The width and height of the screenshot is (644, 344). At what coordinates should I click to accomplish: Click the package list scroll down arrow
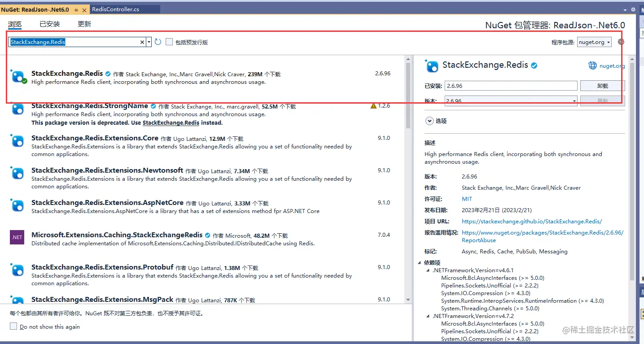pyautogui.click(x=408, y=300)
